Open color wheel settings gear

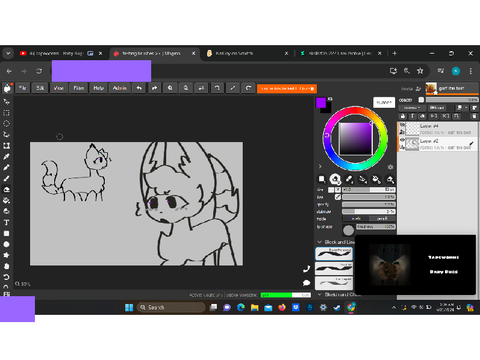390,167
